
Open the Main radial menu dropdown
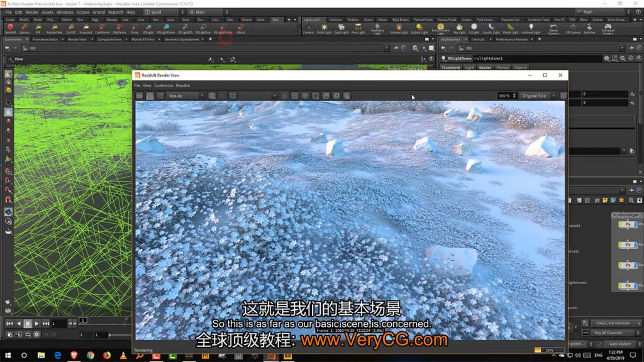pyautogui.click(x=208, y=13)
